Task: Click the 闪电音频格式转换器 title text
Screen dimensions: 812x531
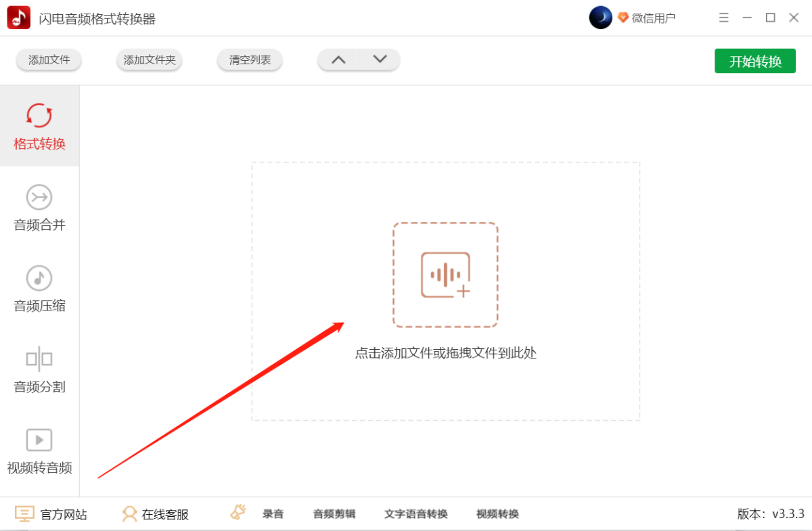Action: tap(97, 19)
